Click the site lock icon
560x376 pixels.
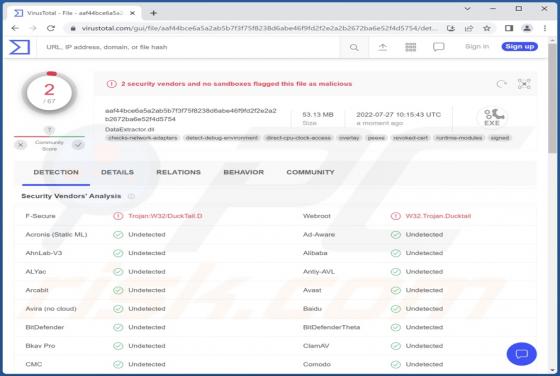pos(73,28)
